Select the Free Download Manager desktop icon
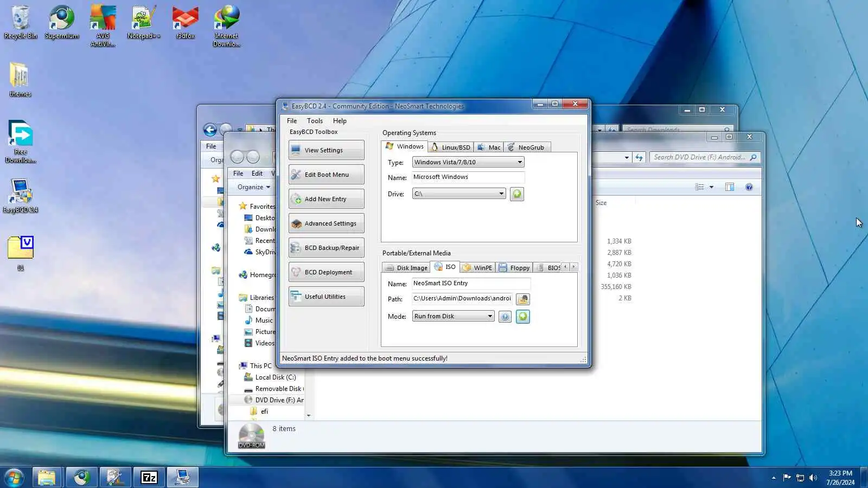Screen dimensions: 868x488 click(21, 142)
